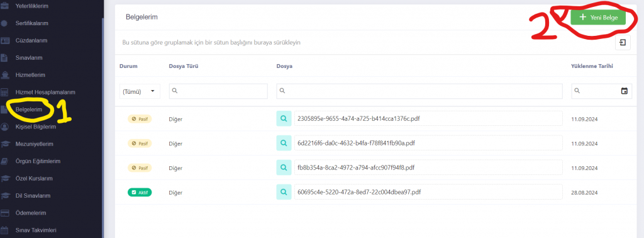This screenshot has width=644, height=238.
Task: Click the graduation cap icon beside Mezuniyetlerim
Action: (5, 144)
